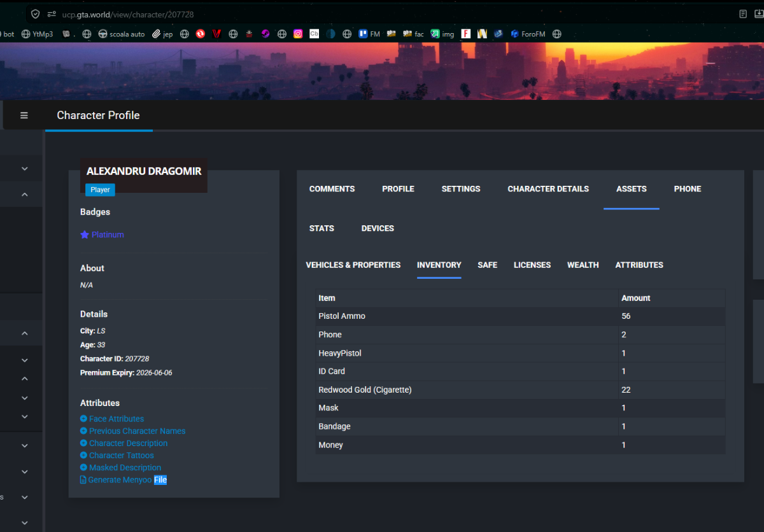Open the globe bookmark after ForoFM
764x532 pixels.
tap(557, 34)
